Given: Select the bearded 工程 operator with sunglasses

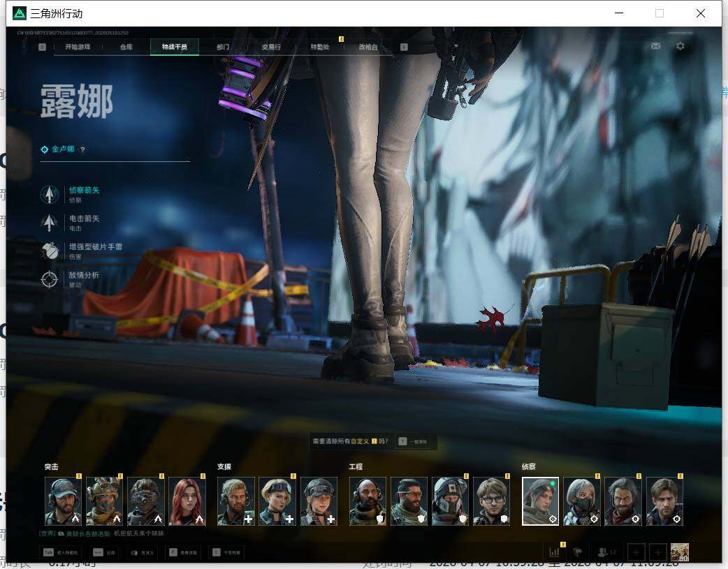Looking at the screenshot, I should (409, 501).
